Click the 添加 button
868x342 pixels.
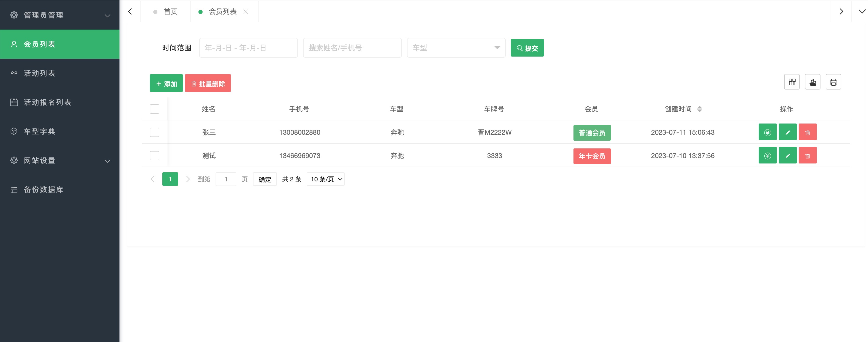(166, 83)
